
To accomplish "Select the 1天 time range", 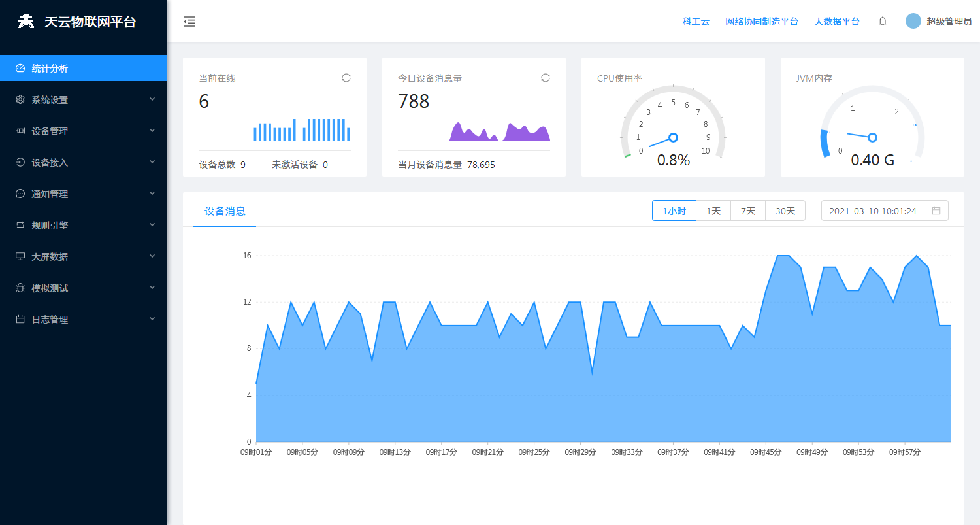I will [x=713, y=211].
